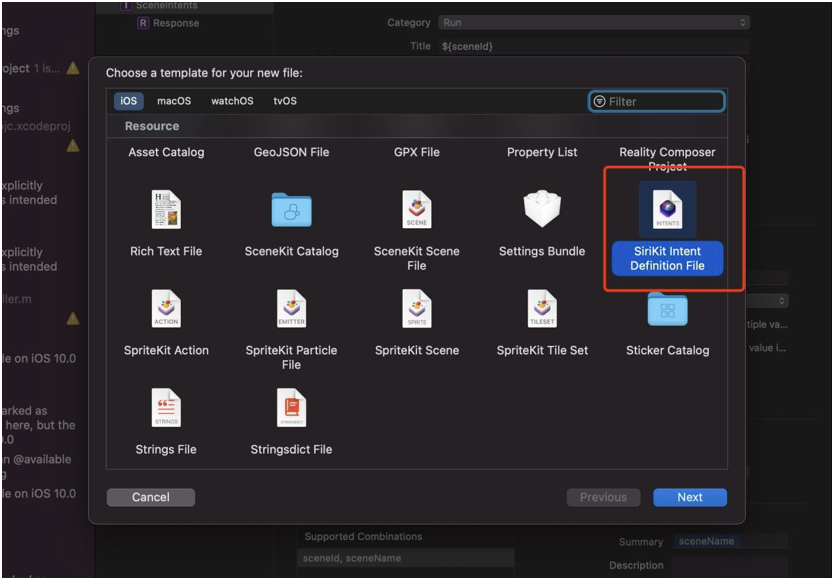Select the Rich Text File template icon
This screenshot has width=834, height=580.
coord(166,210)
